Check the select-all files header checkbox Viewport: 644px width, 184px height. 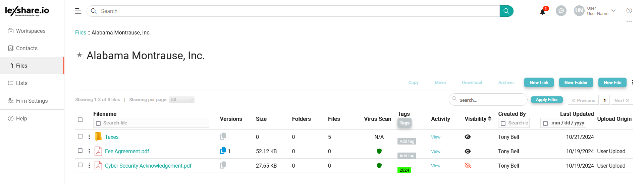[80, 120]
